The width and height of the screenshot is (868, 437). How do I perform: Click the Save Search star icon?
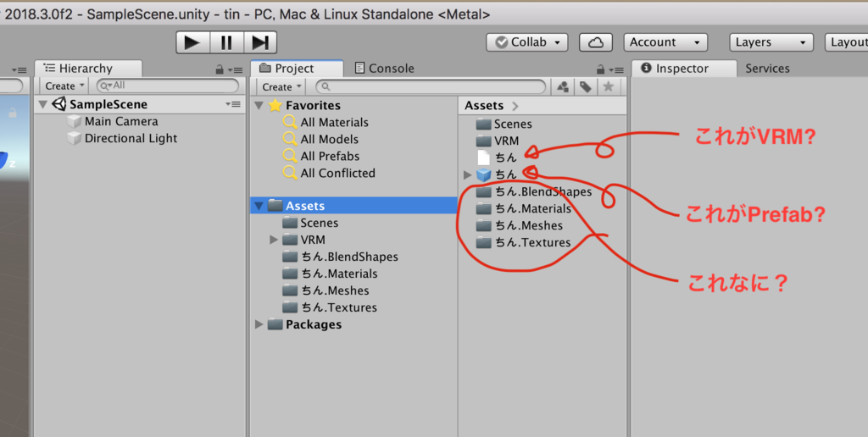pos(609,86)
